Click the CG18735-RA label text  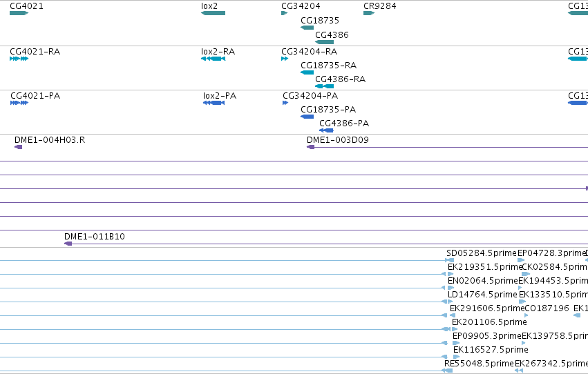point(328,65)
